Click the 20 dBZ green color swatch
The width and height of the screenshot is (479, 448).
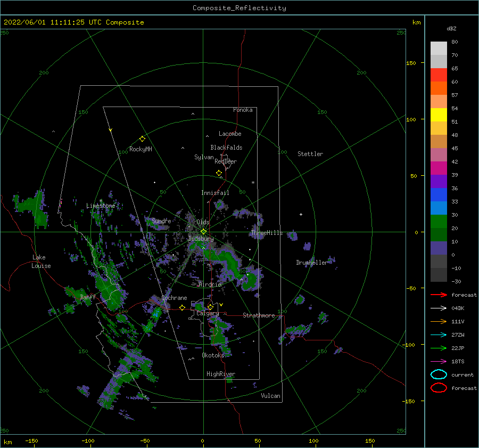pos(439,234)
